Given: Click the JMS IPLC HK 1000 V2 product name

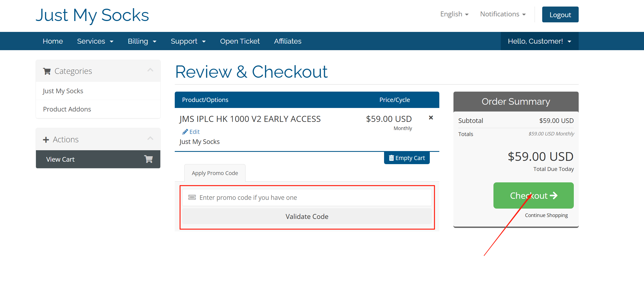Looking at the screenshot, I should coord(250,119).
